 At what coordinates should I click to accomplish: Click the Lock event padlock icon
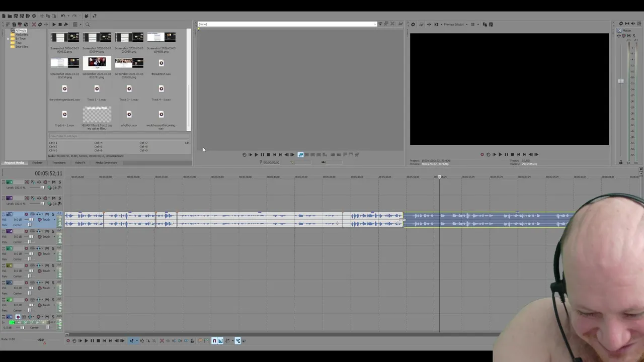tap(192, 340)
